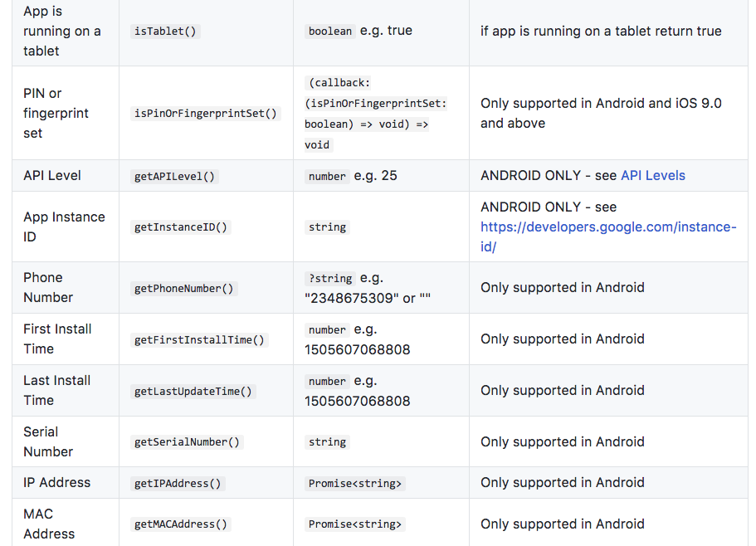Select the getIPAddress() method code

pos(178,484)
